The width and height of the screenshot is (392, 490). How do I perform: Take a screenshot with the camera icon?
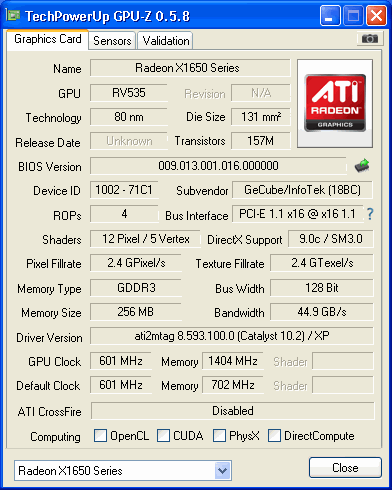[x=369, y=39]
